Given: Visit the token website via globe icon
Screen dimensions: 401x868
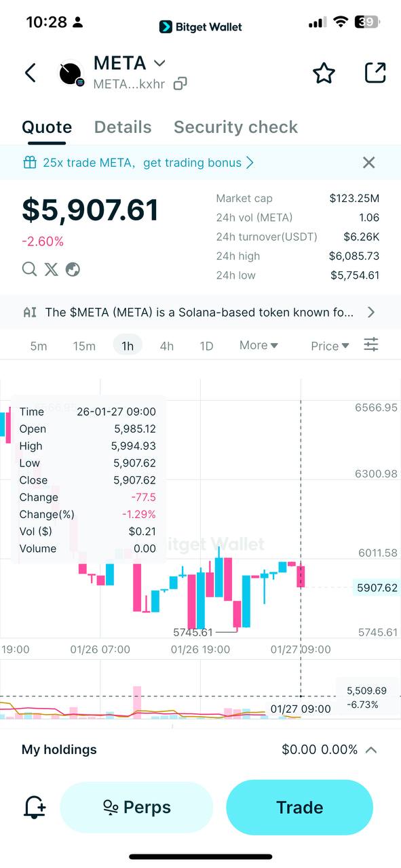Looking at the screenshot, I should point(73,269).
